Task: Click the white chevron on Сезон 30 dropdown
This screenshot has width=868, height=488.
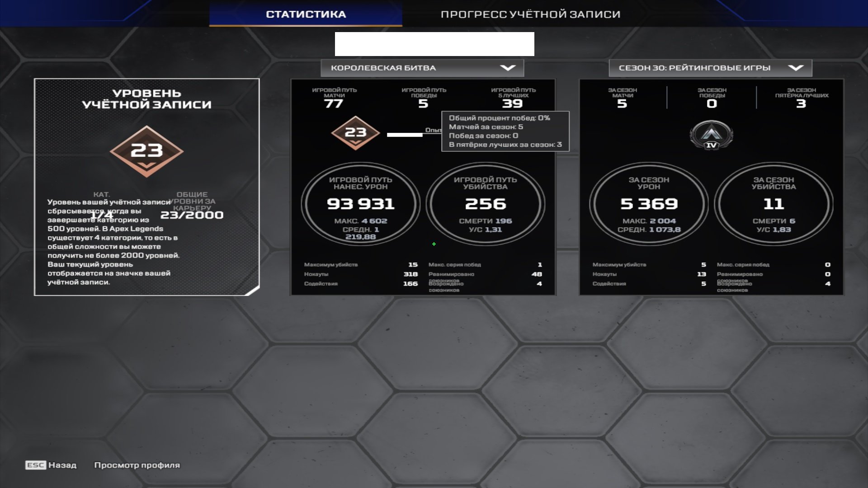Action: (796, 68)
